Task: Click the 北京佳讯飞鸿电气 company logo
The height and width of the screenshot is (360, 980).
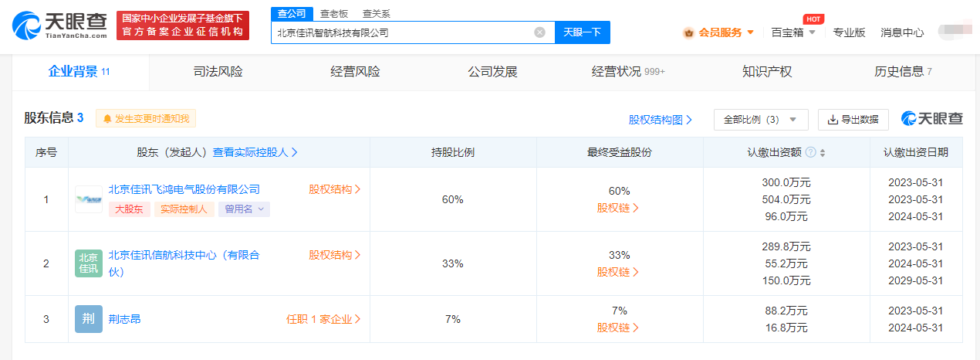Action: click(x=89, y=199)
